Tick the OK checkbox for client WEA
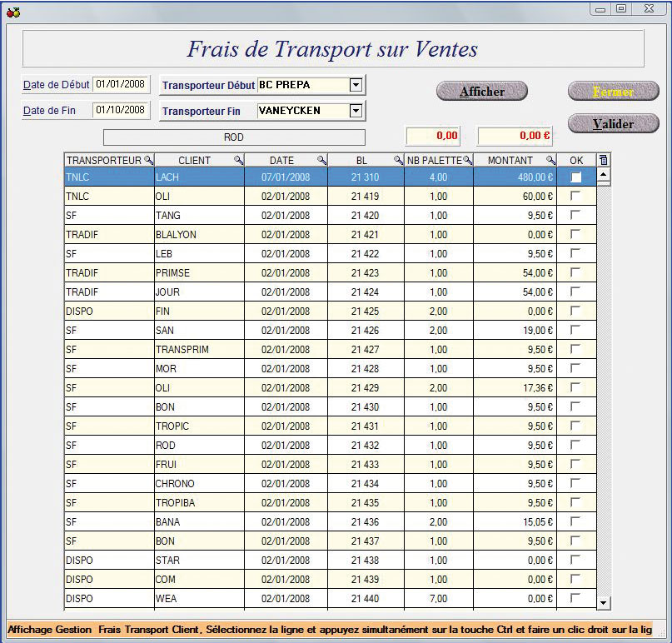The width and height of the screenshot is (672, 643). [575, 598]
